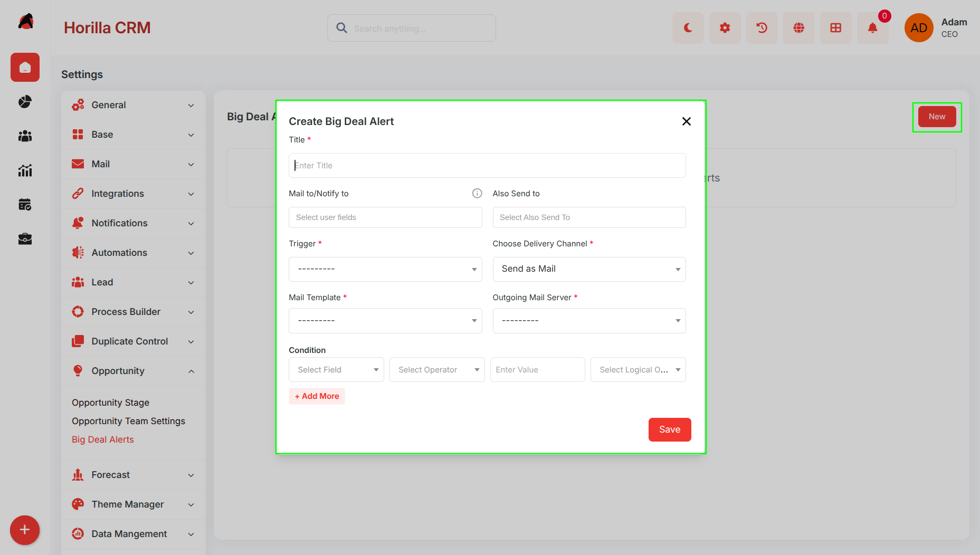
Task: Expand the General settings section
Action: [x=133, y=105]
